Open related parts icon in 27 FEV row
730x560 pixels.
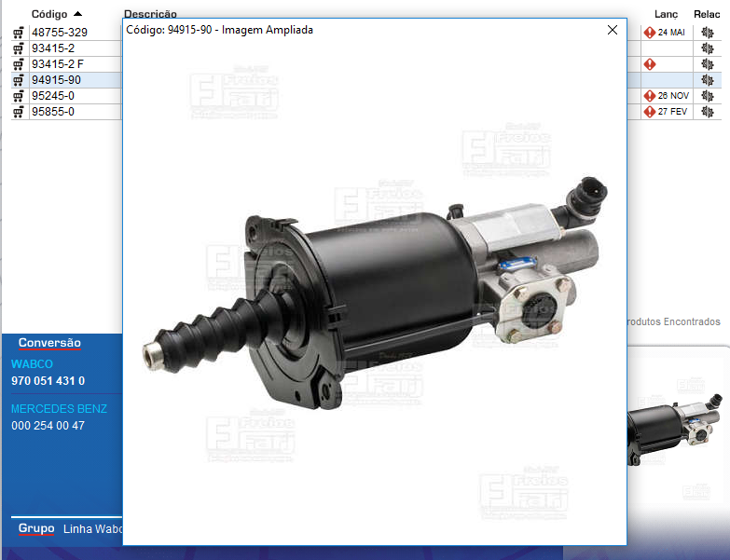coord(708,112)
